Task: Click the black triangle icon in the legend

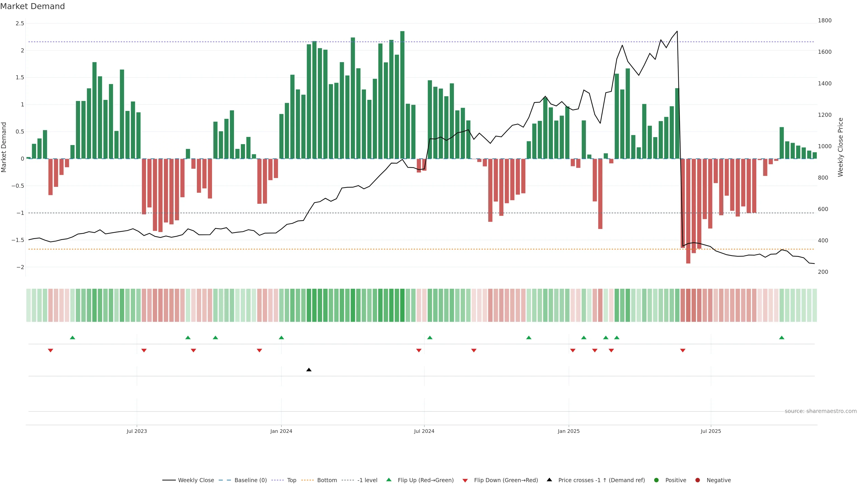Action: coord(549,480)
